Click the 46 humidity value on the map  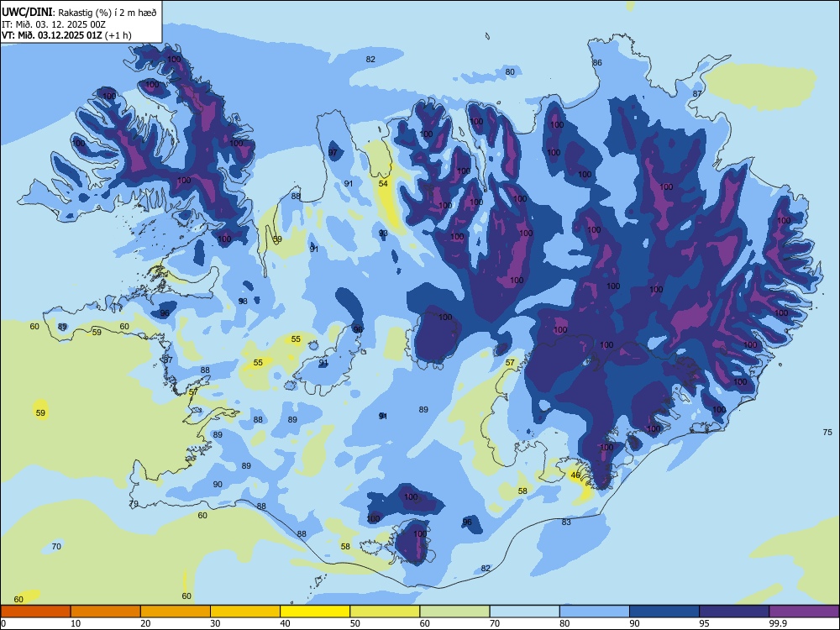(x=575, y=475)
